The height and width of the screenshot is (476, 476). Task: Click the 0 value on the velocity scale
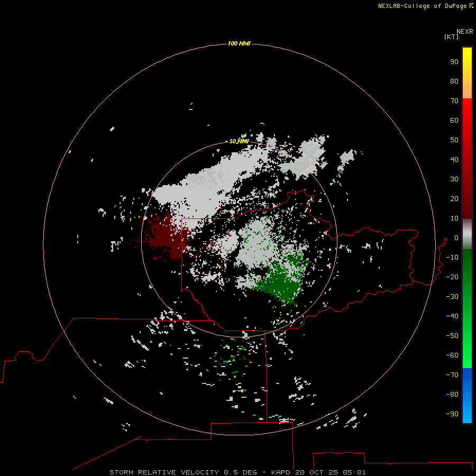[456, 237]
